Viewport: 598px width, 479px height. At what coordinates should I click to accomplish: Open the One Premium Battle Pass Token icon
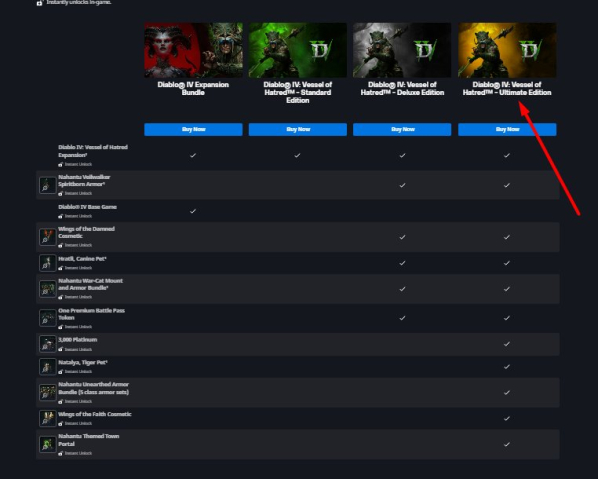click(x=48, y=318)
